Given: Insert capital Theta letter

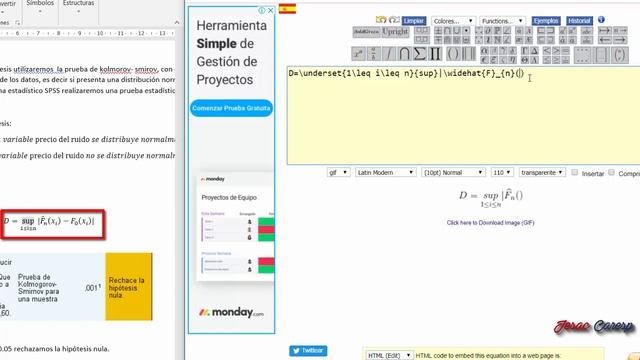Looking at the screenshot, I should (525, 60).
